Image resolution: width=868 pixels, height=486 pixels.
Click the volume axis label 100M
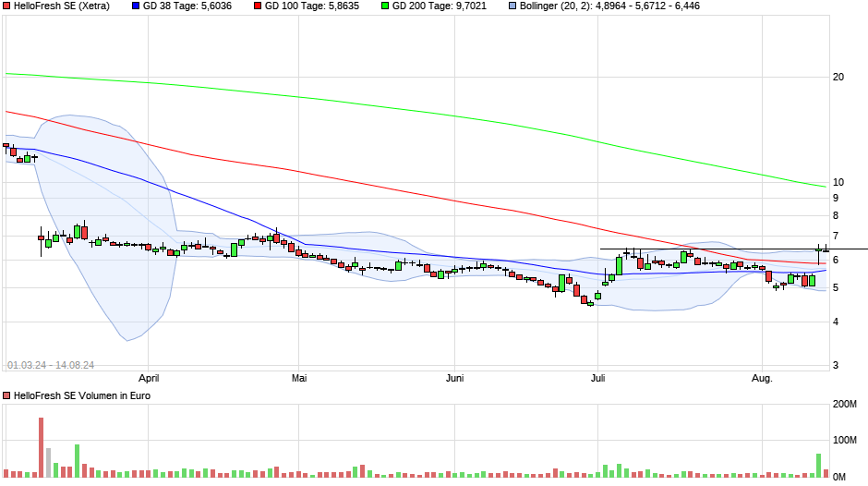click(844, 440)
